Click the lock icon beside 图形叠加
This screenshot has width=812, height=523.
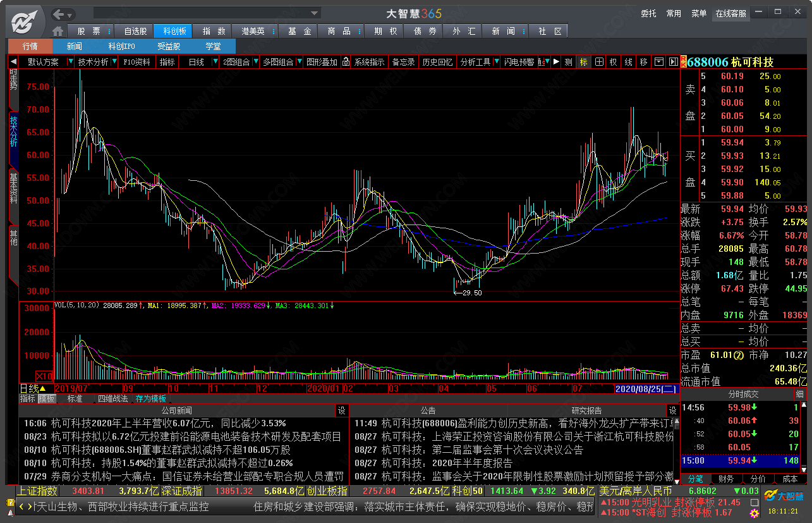tap(345, 62)
